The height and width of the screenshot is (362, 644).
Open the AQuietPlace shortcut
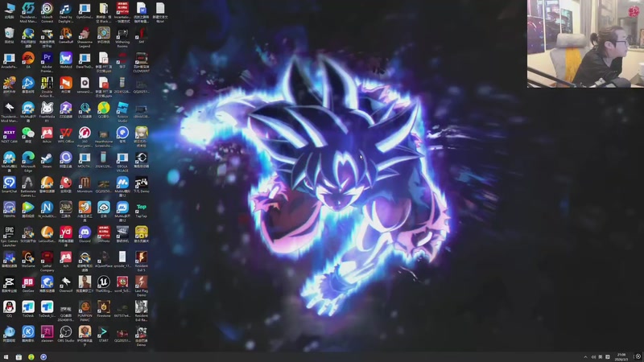104,259
